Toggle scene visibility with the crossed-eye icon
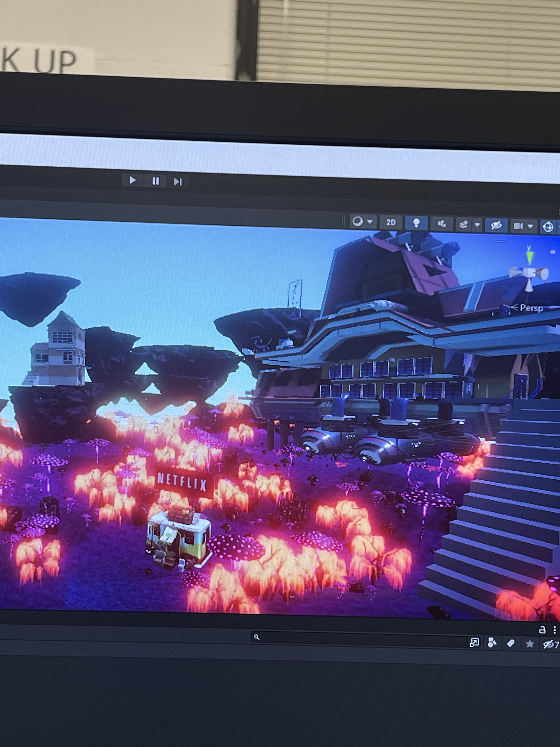560x747 pixels. coord(496,225)
